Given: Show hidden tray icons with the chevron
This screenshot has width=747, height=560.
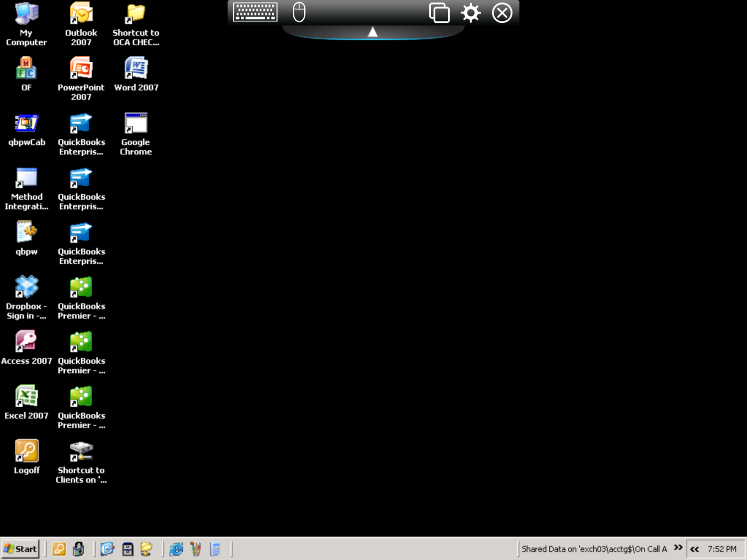Looking at the screenshot, I should 695,549.
